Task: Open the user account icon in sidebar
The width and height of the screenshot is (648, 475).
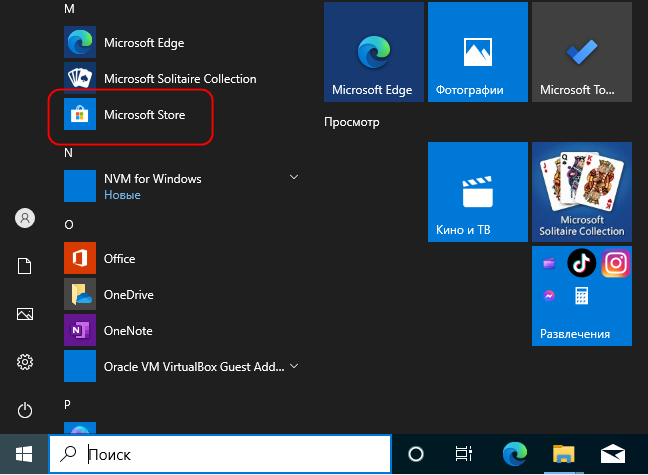Action: 25,218
